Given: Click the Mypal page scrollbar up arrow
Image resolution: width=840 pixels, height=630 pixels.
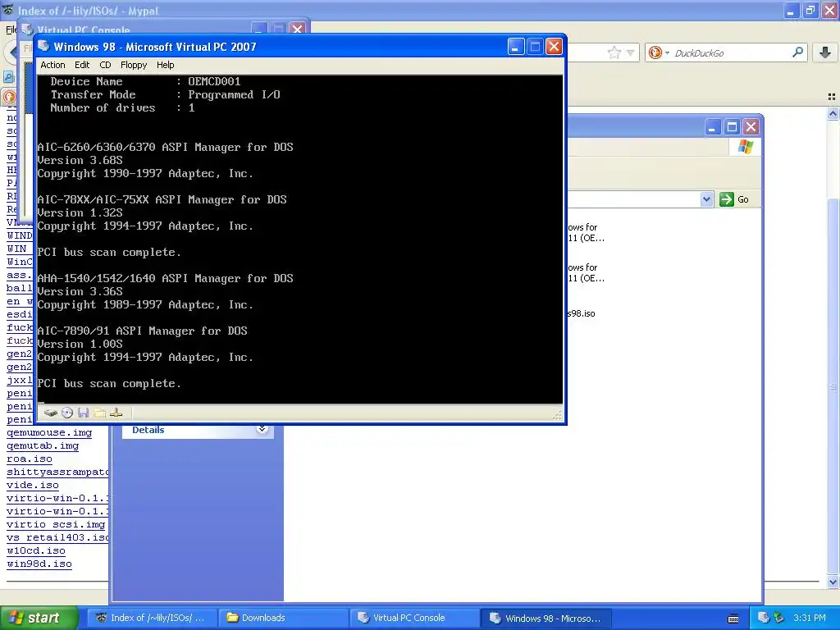Looking at the screenshot, I should coord(833,113).
